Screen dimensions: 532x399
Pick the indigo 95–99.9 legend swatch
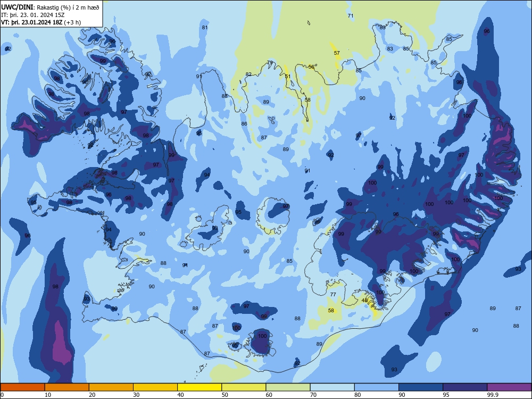(465, 387)
